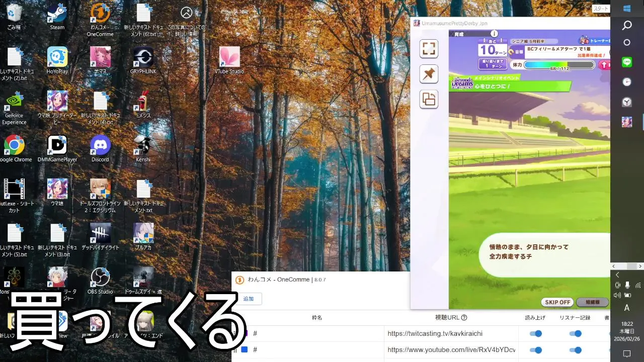Screen dimensions: 644x362
Task: Click fullscreen icon in Umamusume window
Action: click(429, 49)
